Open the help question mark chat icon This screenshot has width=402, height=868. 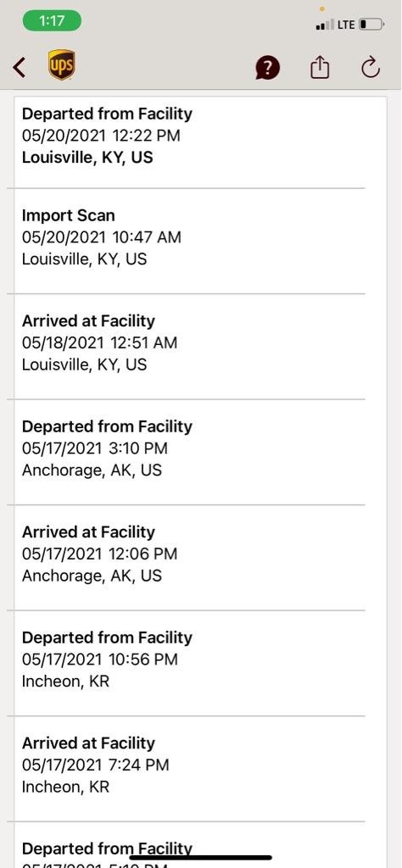(267, 68)
